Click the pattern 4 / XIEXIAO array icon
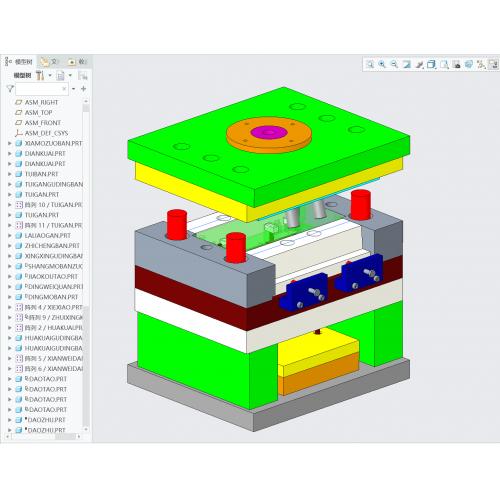 (19, 307)
